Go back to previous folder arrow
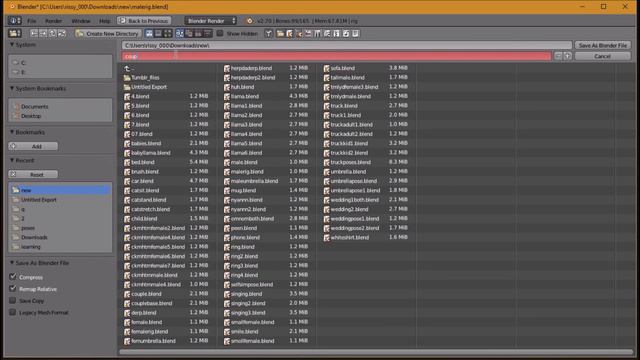640x360 pixels. 34,33
